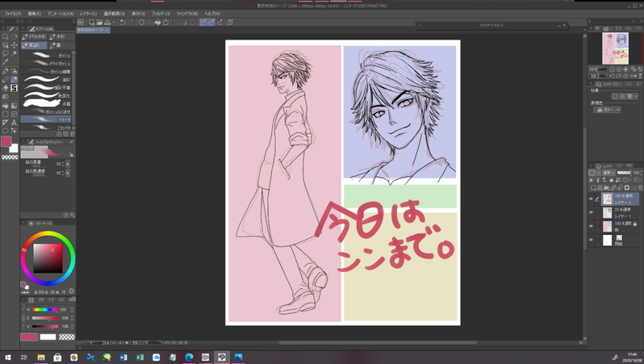Select the Ruler tool
Image resolution: width=644 pixels, height=364 pixels.
6,123
